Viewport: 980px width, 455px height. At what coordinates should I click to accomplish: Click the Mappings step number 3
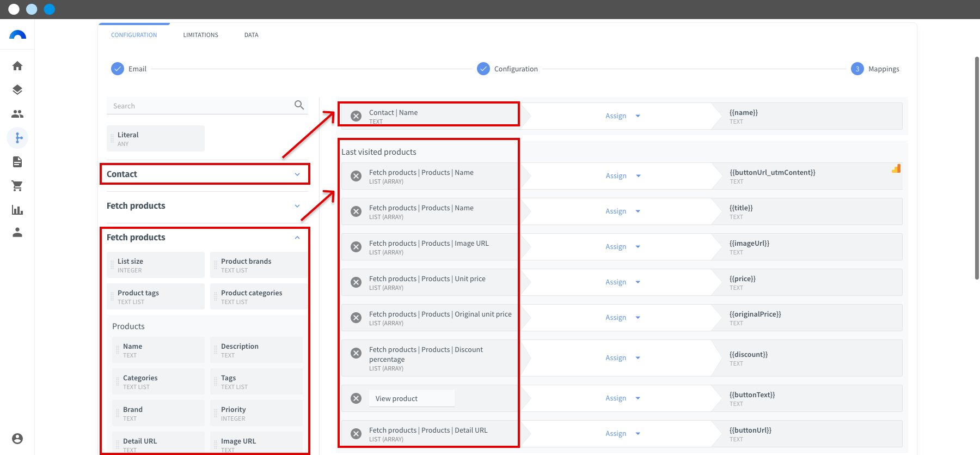coord(857,69)
